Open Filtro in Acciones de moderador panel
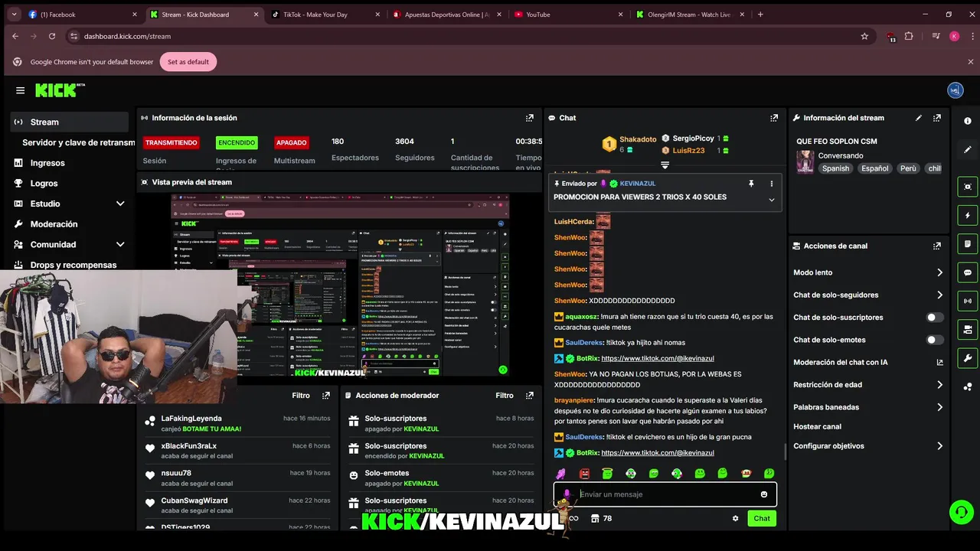The image size is (980, 551). (505, 396)
